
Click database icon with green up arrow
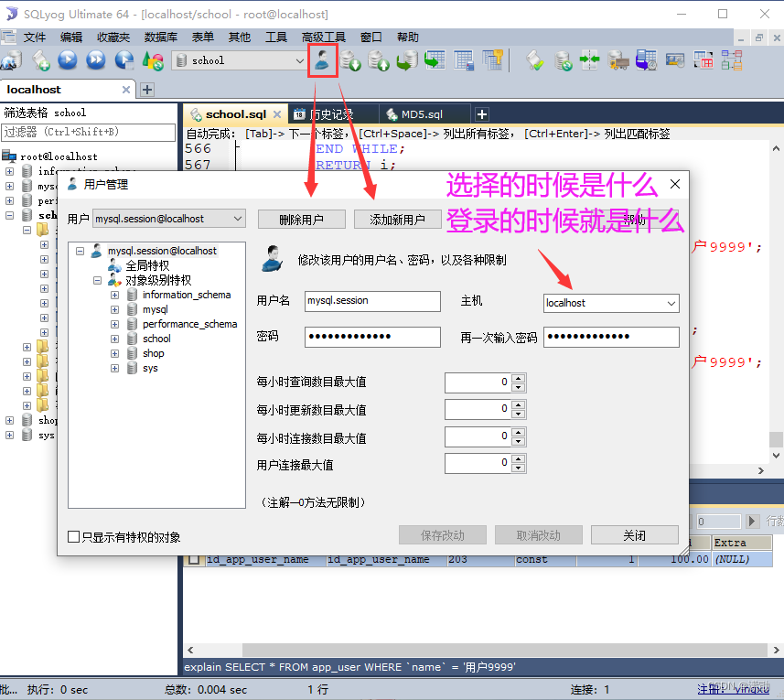pyautogui.click(x=379, y=60)
